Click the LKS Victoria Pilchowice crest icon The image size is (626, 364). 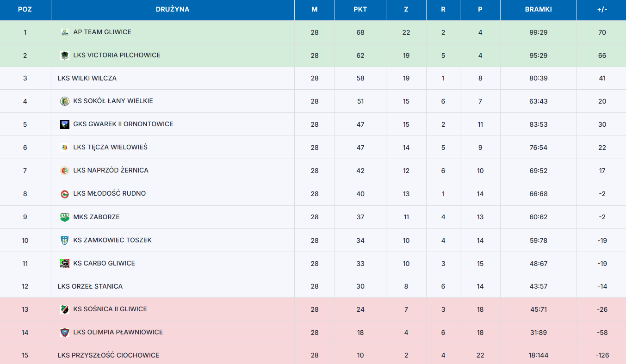pos(65,56)
